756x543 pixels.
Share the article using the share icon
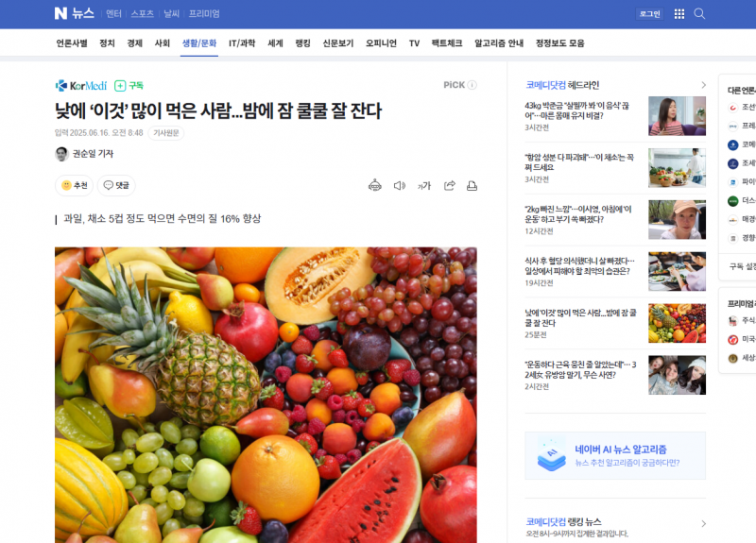pyautogui.click(x=450, y=185)
